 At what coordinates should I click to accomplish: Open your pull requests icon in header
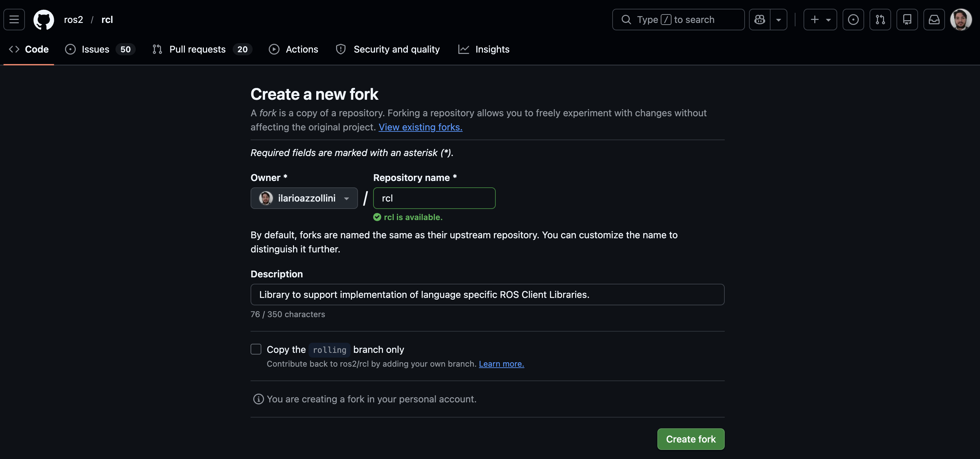coord(880,20)
